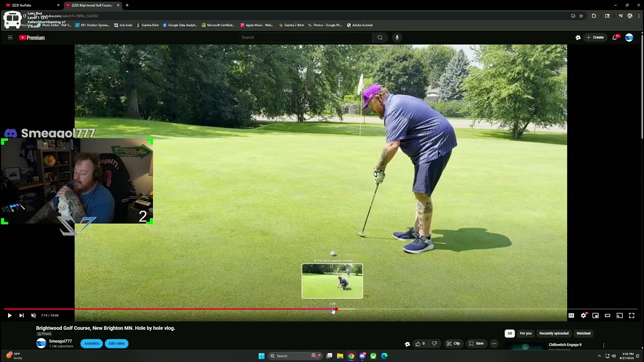Click the Windows taskbar search box
644x362 pixels.
tap(295, 356)
